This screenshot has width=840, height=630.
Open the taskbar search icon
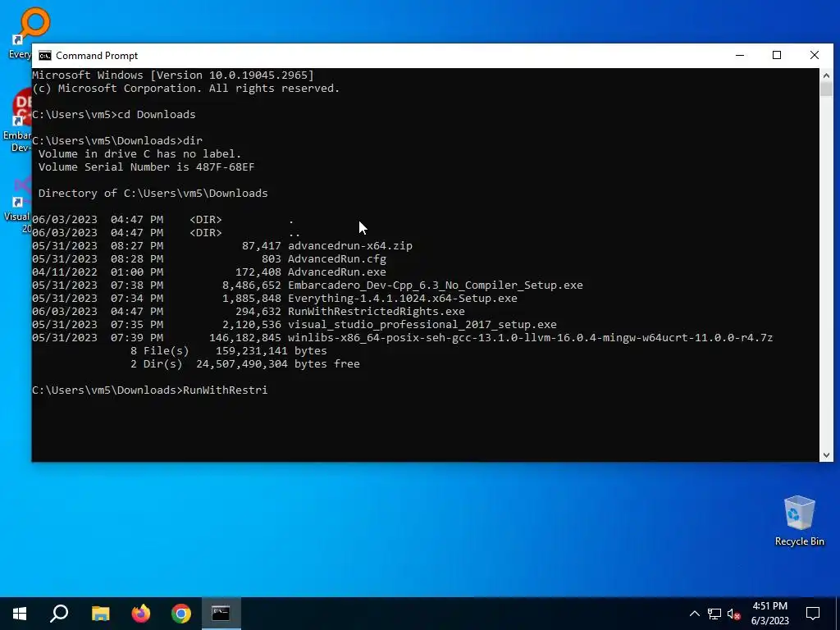click(x=59, y=614)
